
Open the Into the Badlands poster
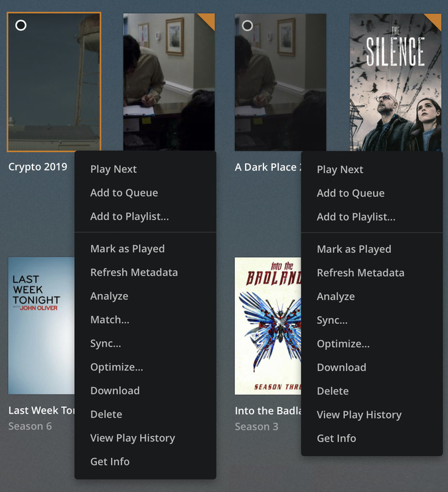click(268, 326)
